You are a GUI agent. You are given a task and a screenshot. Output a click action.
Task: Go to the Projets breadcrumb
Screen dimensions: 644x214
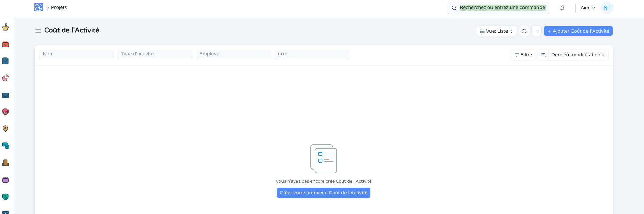pos(59,8)
